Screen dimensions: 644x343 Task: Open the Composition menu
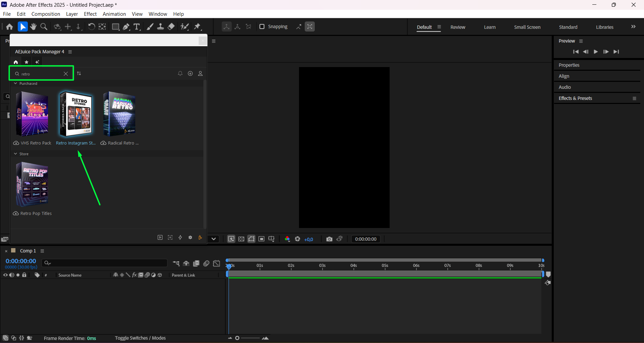click(x=46, y=14)
